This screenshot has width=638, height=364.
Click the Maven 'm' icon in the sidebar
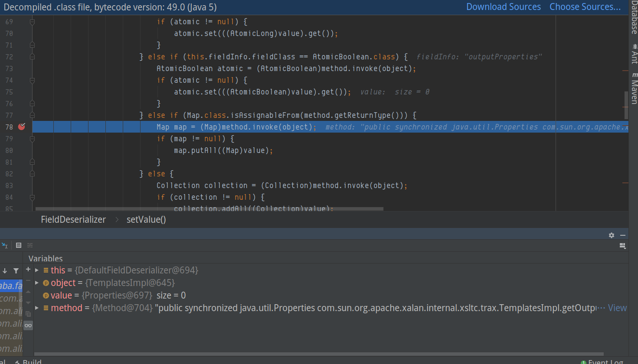click(x=635, y=75)
